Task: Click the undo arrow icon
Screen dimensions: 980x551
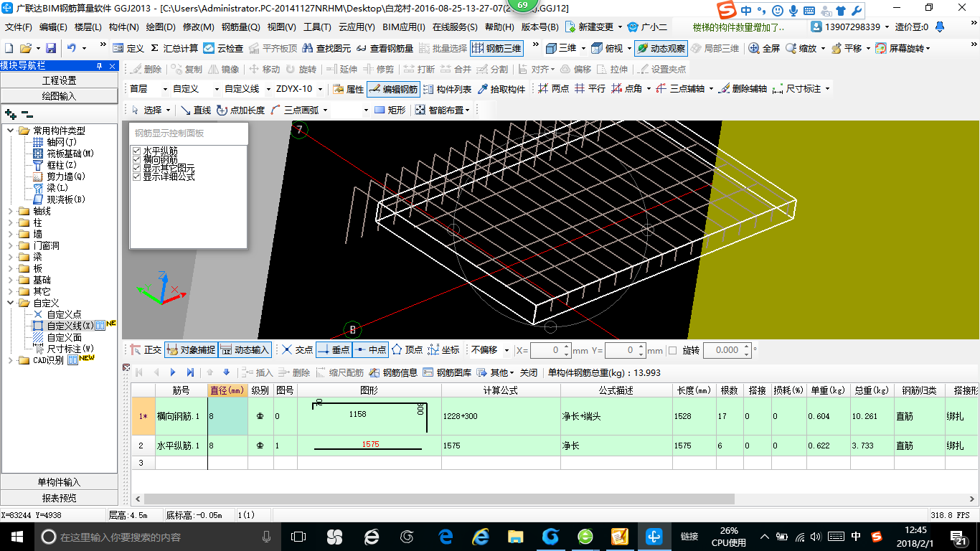Action: 72,48
